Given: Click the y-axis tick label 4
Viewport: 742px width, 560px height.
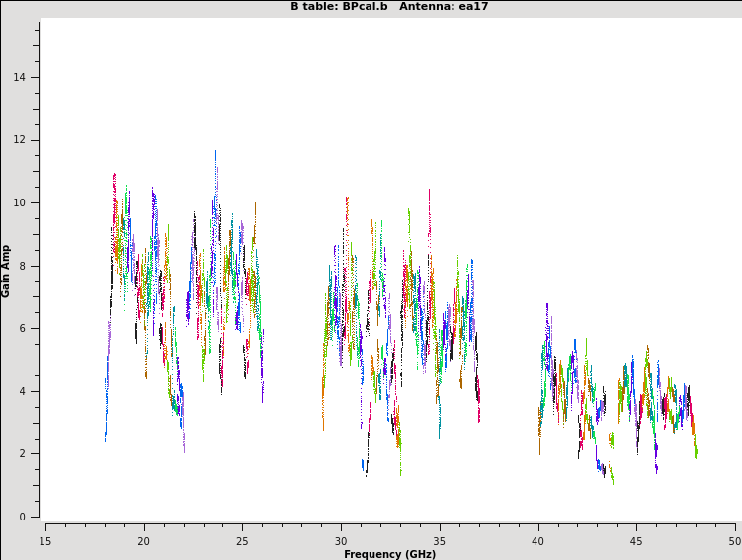Looking at the screenshot, I should click(24, 391).
